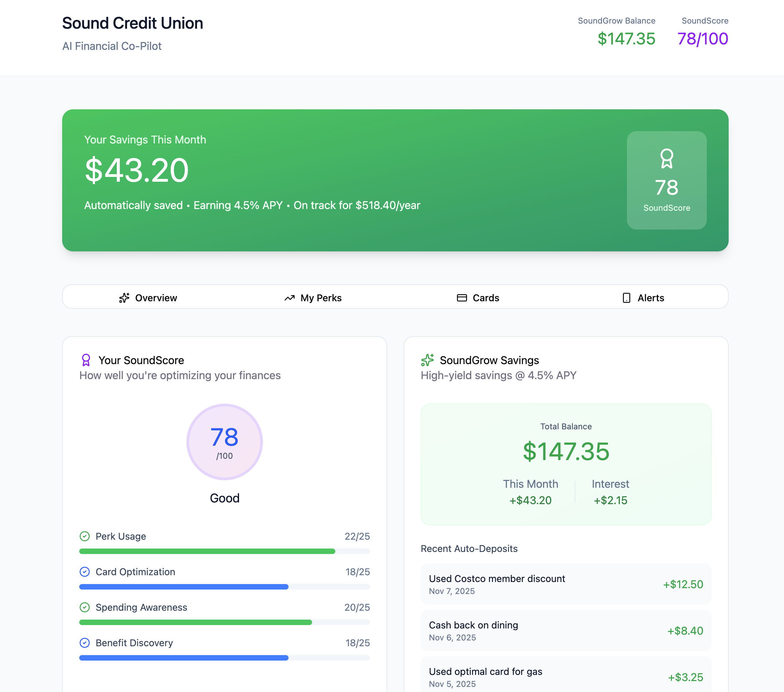Click the phone icon beside Alerts
The height and width of the screenshot is (692, 784).
click(x=626, y=298)
